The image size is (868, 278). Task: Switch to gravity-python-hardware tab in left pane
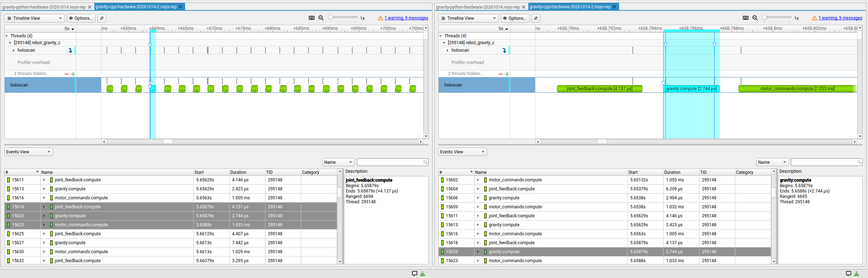[44, 7]
